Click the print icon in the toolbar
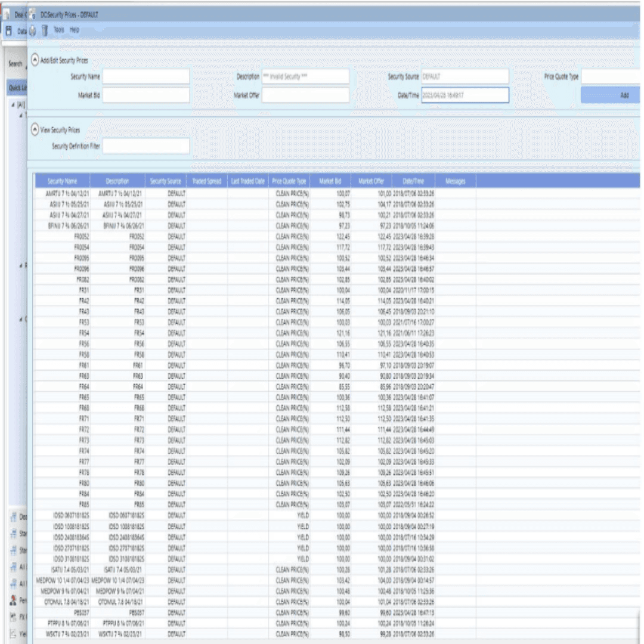644x644 pixels. (33, 30)
